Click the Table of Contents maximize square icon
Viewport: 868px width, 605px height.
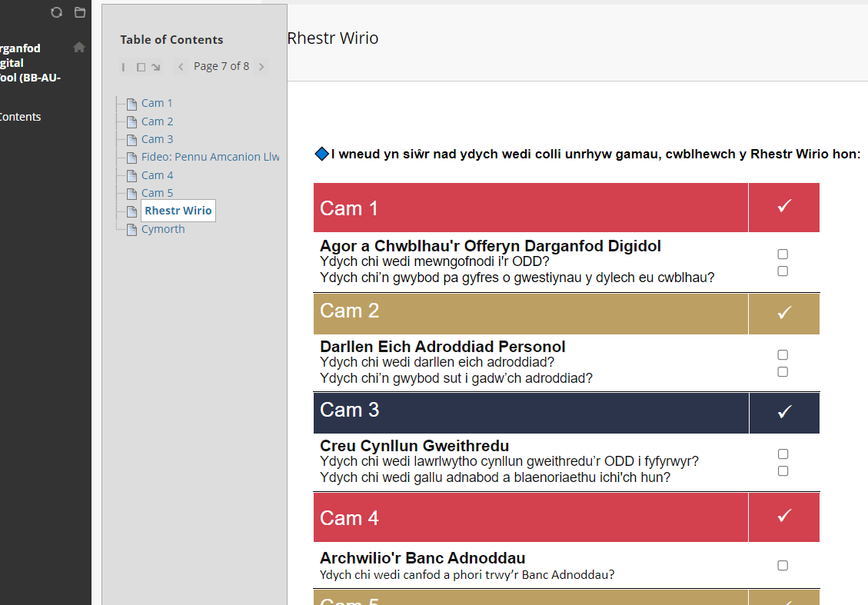[141, 67]
